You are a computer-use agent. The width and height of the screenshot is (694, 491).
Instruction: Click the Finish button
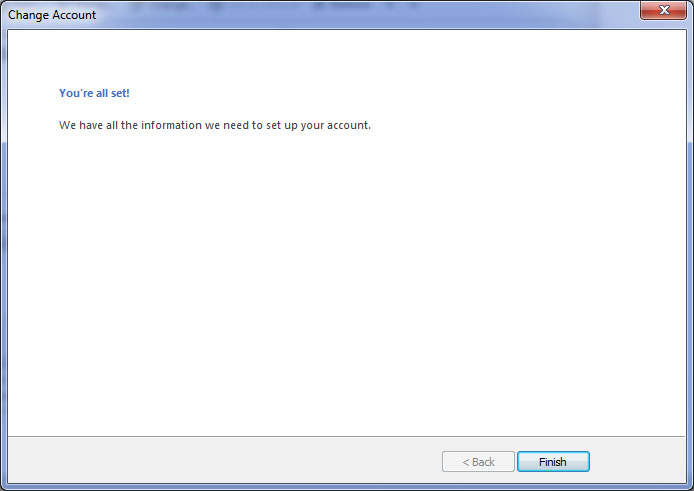(553, 462)
